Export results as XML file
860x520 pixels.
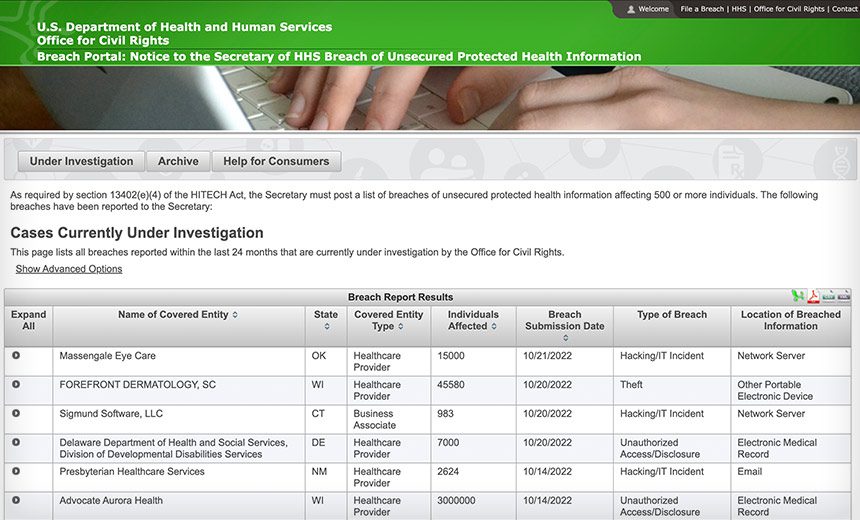844,296
